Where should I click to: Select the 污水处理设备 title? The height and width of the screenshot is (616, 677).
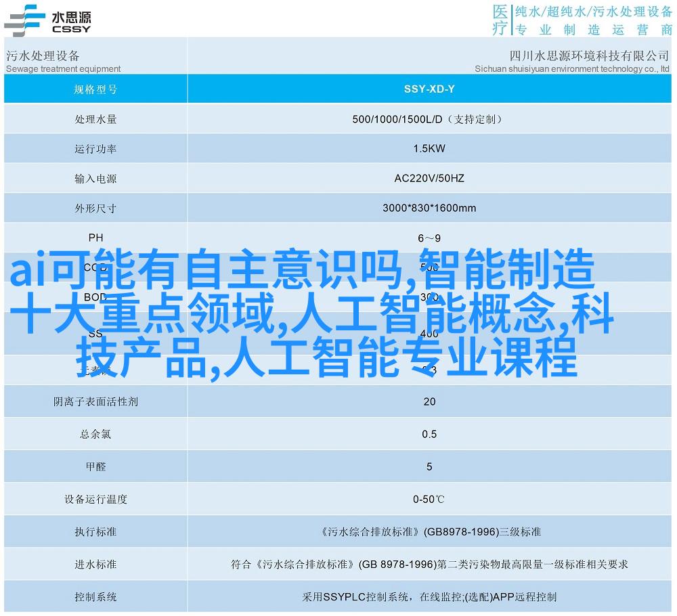[x=43, y=56]
